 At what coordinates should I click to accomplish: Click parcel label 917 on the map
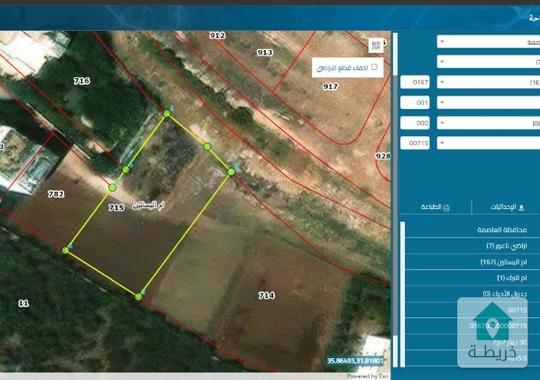(x=330, y=86)
